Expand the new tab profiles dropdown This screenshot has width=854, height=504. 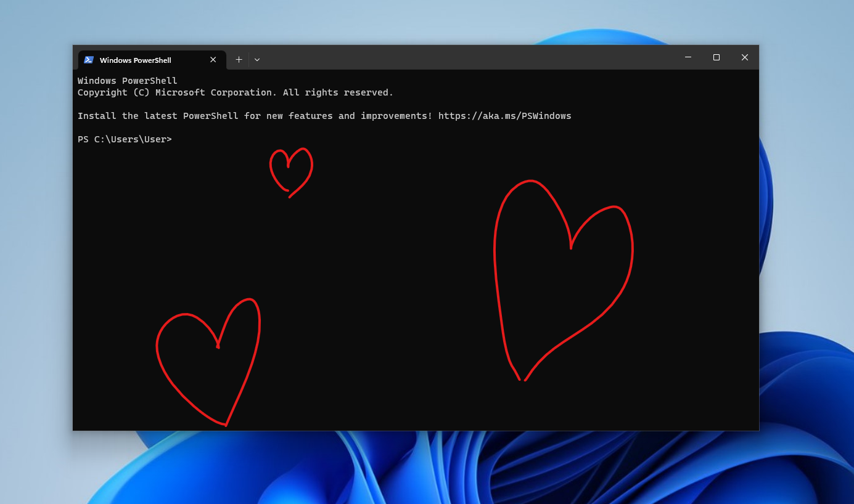coord(257,60)
